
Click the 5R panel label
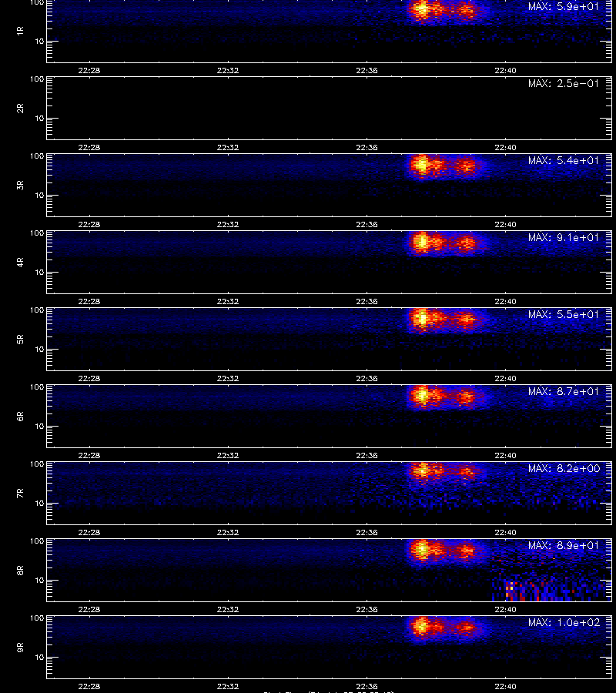[x=20, y=339]
